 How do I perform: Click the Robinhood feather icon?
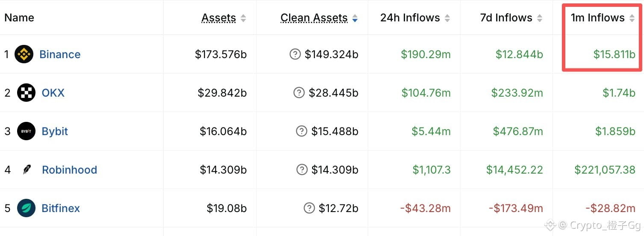point(27,170)
